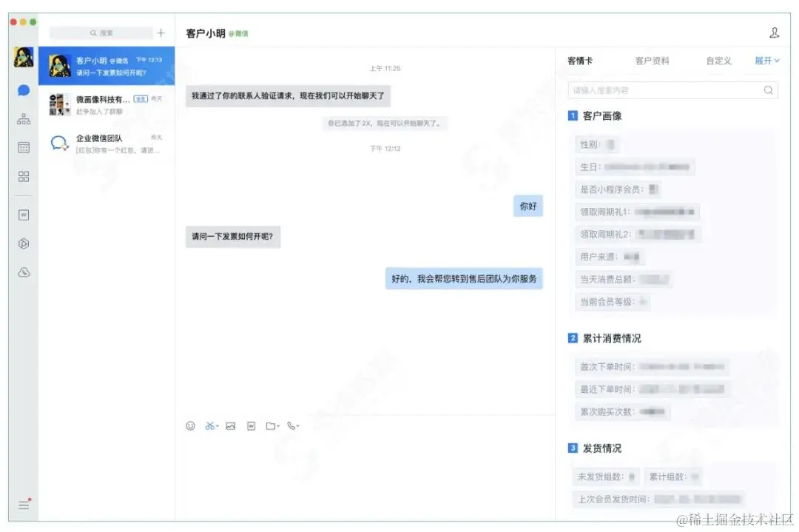
Task: Click the send image icon
Action: click(231, 425)
